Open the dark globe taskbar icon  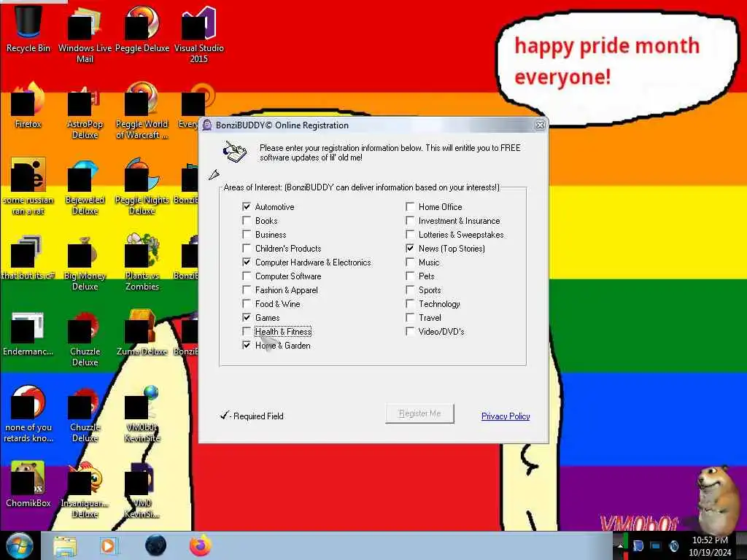click(156, 545)
